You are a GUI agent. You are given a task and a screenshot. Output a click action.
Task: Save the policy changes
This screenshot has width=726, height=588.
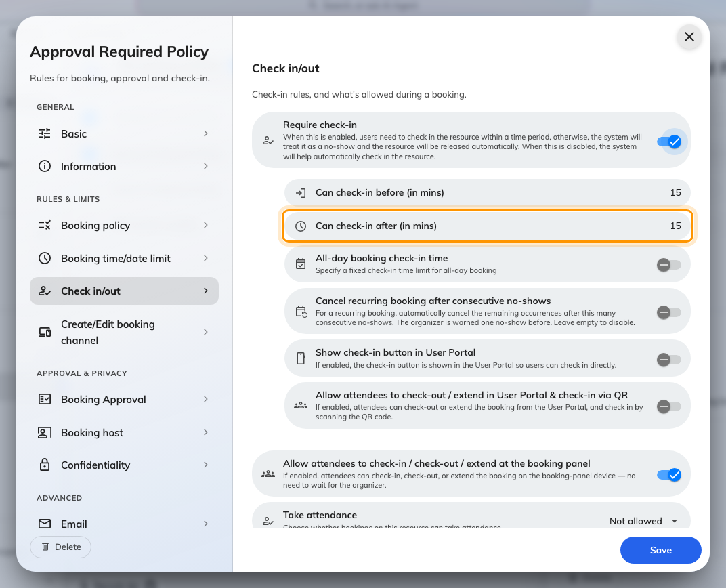[661, 550]
